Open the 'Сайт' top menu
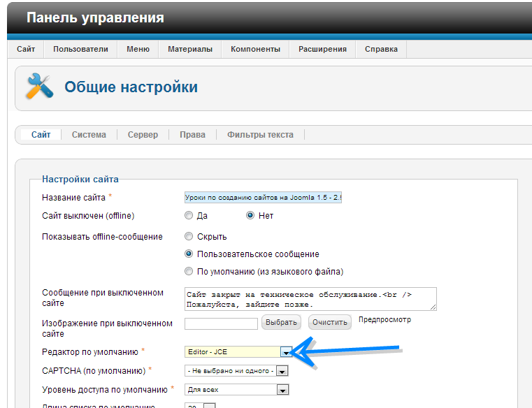The image size is (532, 408). (26, 50)
